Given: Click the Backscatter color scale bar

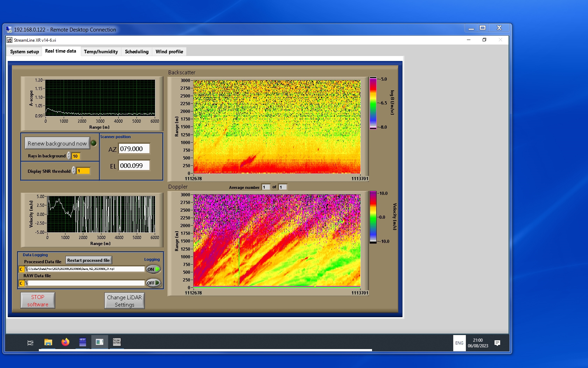Looking at the screenshot, I should (x=373, y=103).
